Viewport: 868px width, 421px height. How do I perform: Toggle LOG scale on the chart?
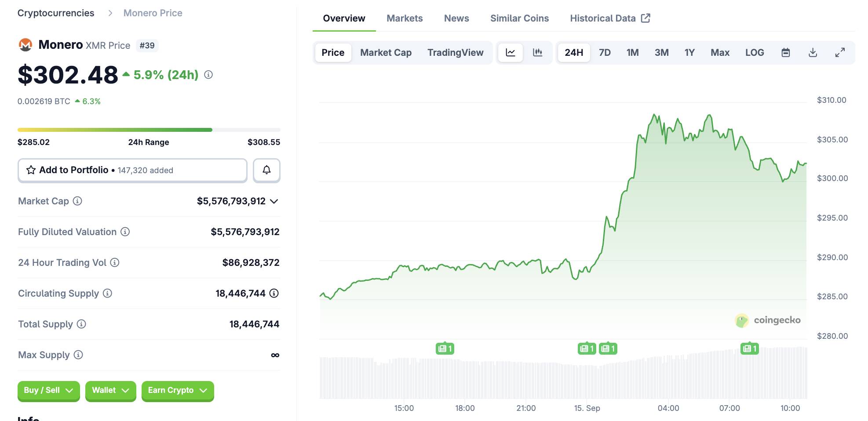pyautogui.click(x=755, y=53)
